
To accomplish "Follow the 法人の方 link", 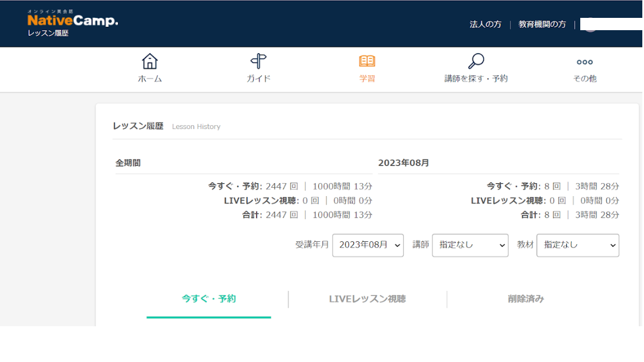I will tap(485, 25).
